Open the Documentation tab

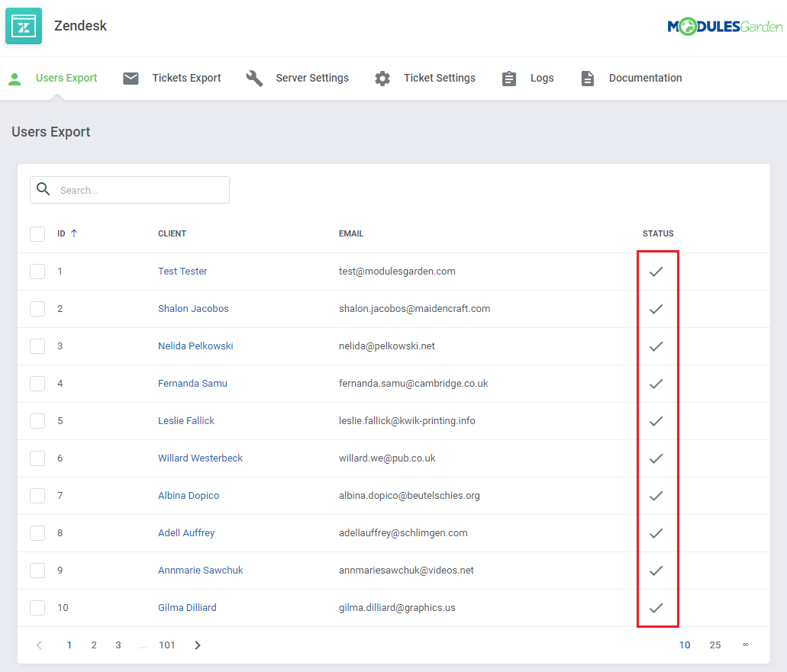tap(645, 79)
